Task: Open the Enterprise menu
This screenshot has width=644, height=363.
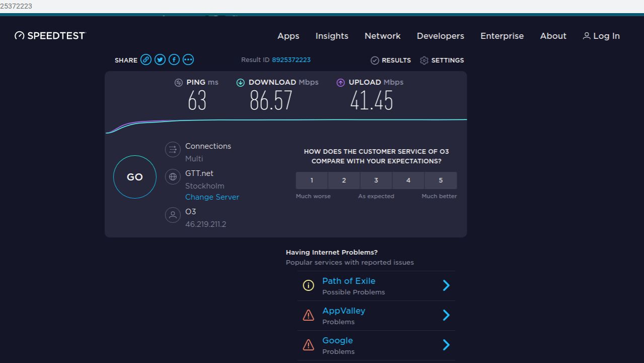Action: click(x=502, y=36)
